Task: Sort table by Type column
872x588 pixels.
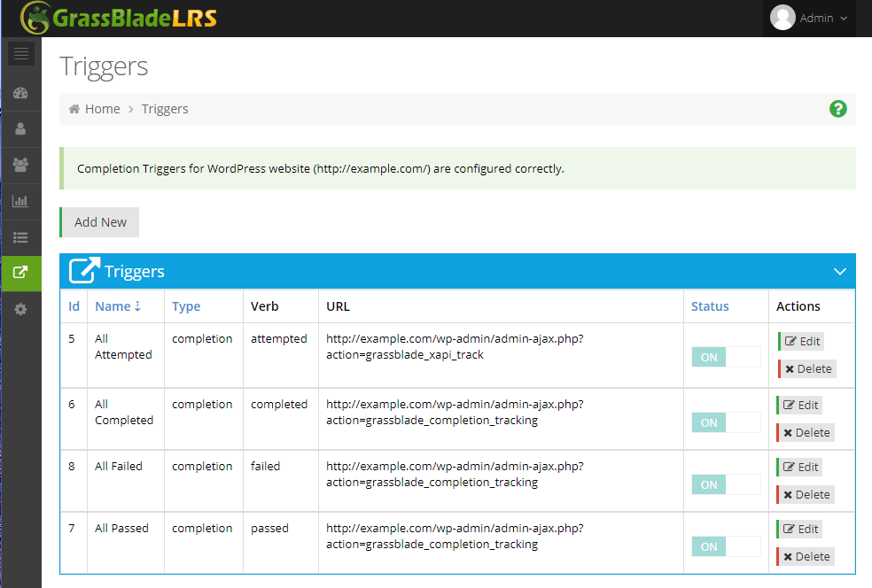Action: tap(186, 306)
